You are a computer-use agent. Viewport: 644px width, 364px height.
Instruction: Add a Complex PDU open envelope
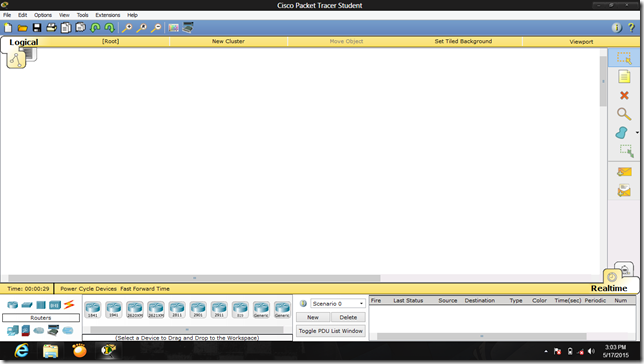click(x=624, y=190)
